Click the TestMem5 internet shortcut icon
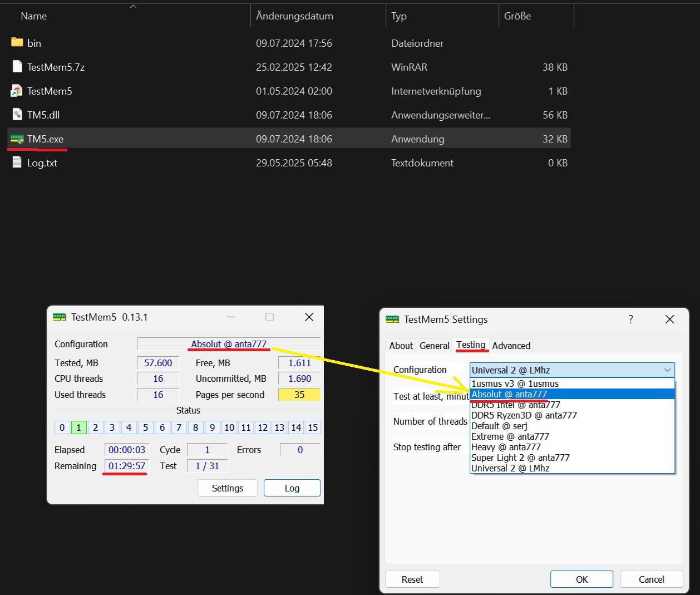The image size is (700, 595). click(x=17, y=91)
